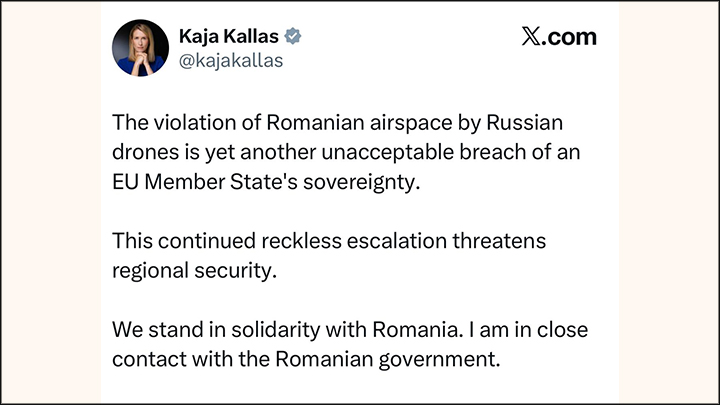Click "Romania." in the final paragraph

click(x=417, y=330)
